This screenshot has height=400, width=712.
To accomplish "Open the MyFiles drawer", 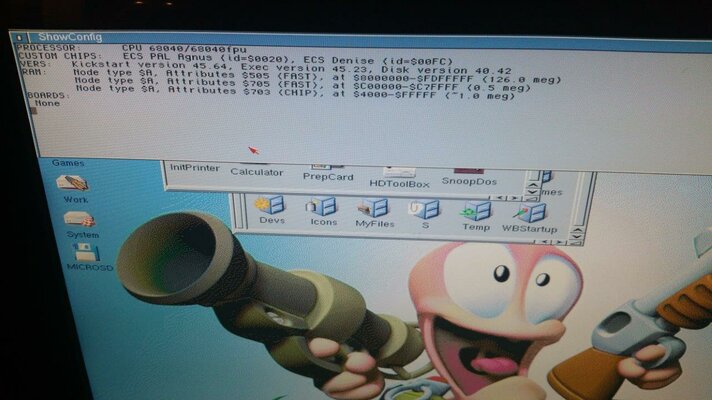I will (x=373, y=209).
